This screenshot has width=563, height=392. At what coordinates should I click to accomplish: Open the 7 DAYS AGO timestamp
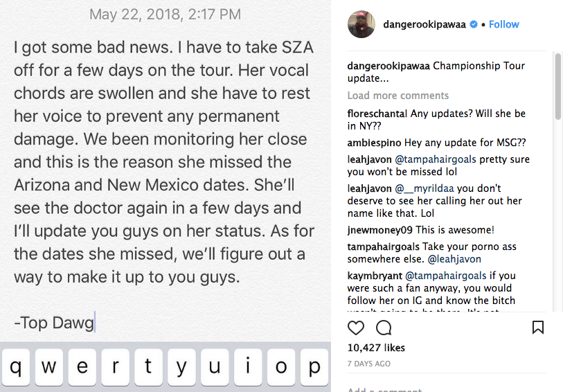click(369, 364)
